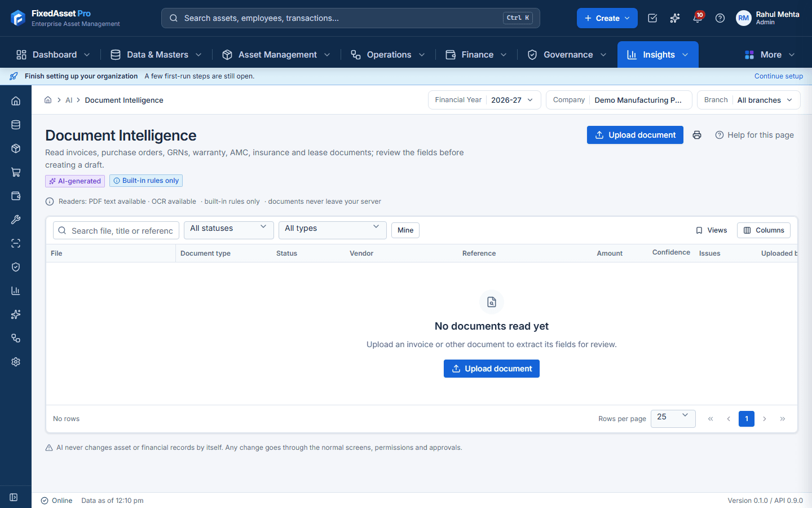
Task: Toggle the Mine filter
Action: pyautogui.click(x=405, y=230)
